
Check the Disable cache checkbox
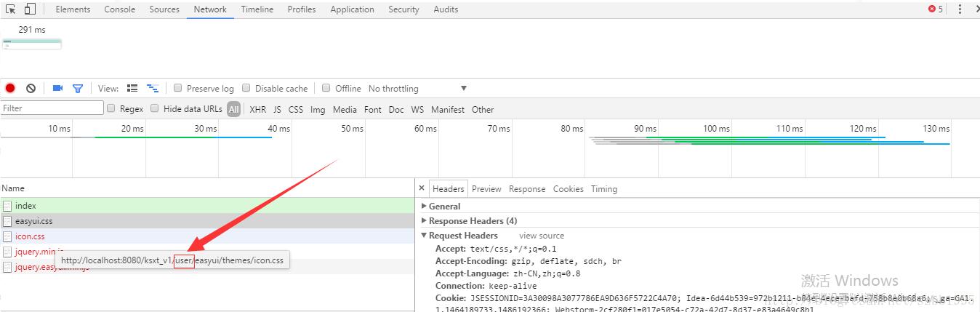[x=246, y=88]
